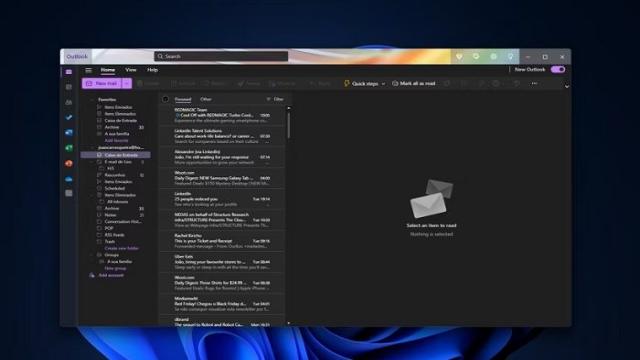
Task: Open the LinkedIn Talent Solutions email
Action: click(222, 136)
